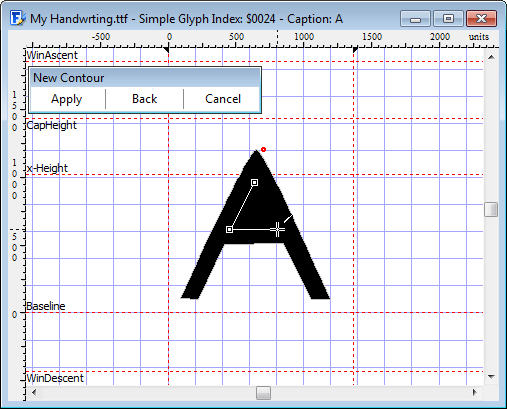Click the FontCreator icon in the title bar

click(18, 18)
